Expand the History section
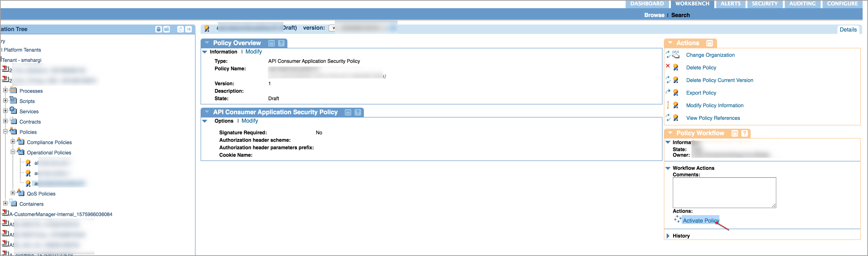 coord(668,236)
